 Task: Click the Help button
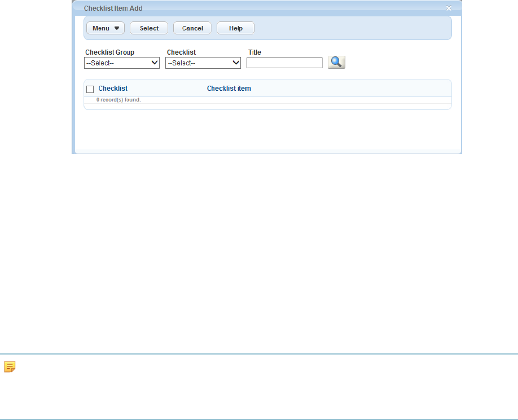[x=235, y=28]
